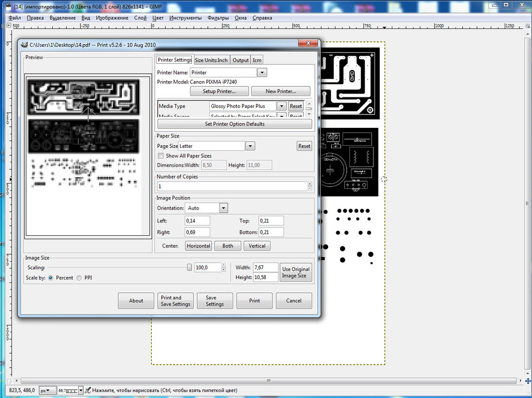Click Right position field
Image resolution: width=532 pixels, height=398 pixels.
click(x=197, y=232)
